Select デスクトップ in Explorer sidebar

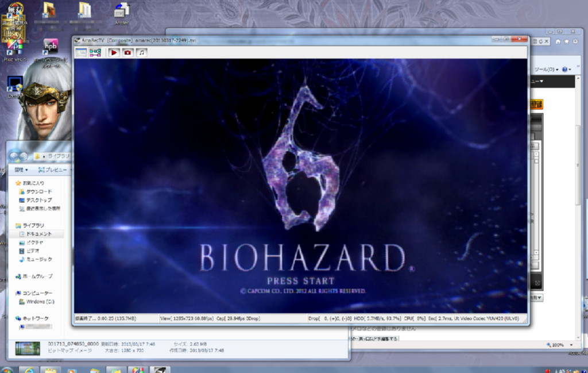36,201
